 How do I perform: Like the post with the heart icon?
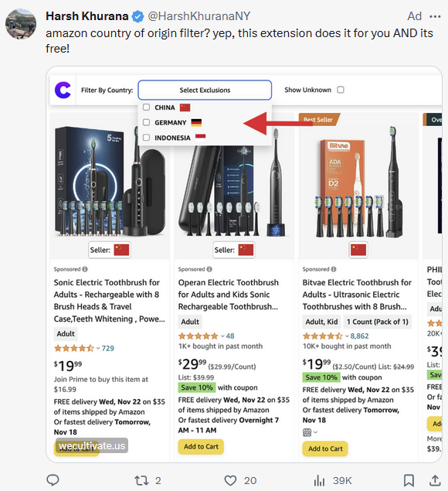click(230, 480)
